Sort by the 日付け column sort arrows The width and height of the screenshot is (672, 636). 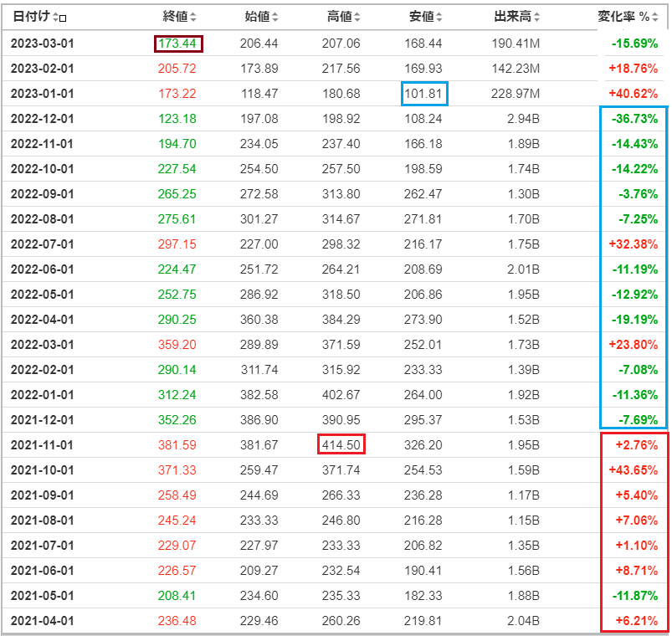(x=56, y=17)
